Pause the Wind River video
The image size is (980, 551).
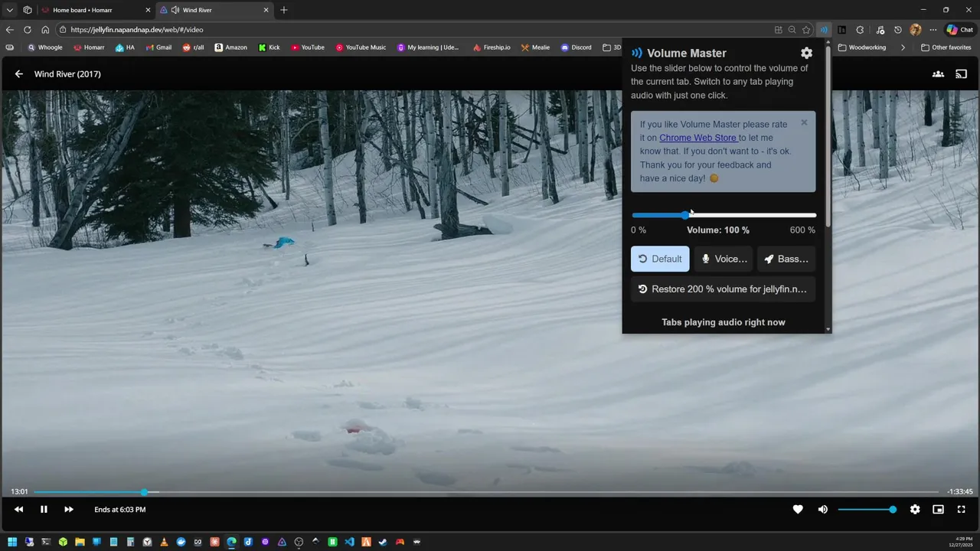pos(44,510)
